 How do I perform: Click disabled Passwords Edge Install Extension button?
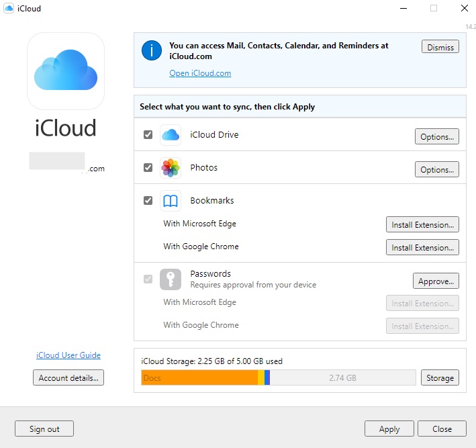tap(422, 303)
